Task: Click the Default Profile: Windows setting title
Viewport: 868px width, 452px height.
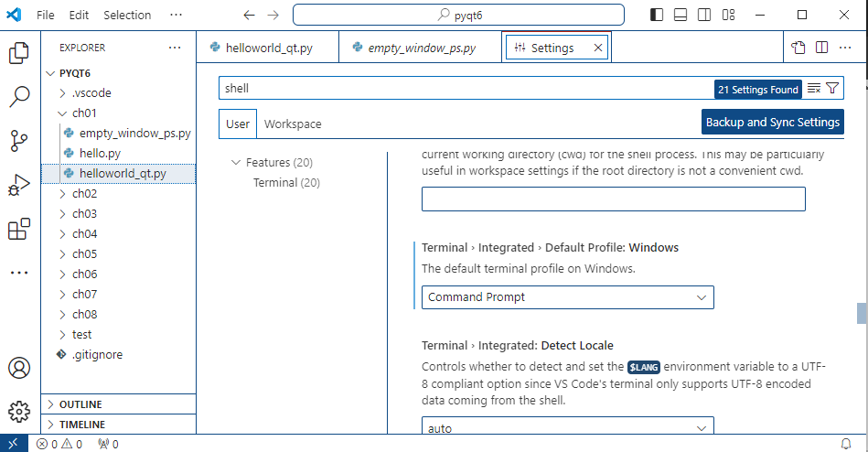Action: [x=550, y=248]
